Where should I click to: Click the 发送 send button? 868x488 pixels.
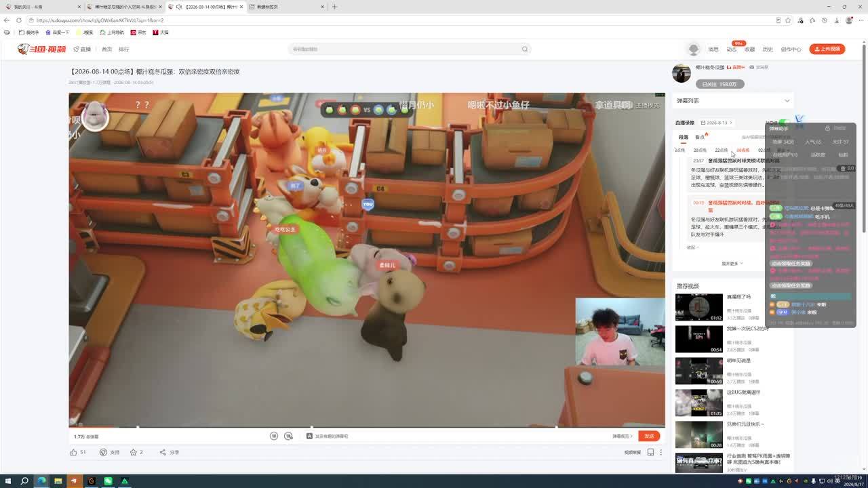(x=649, y=436)
